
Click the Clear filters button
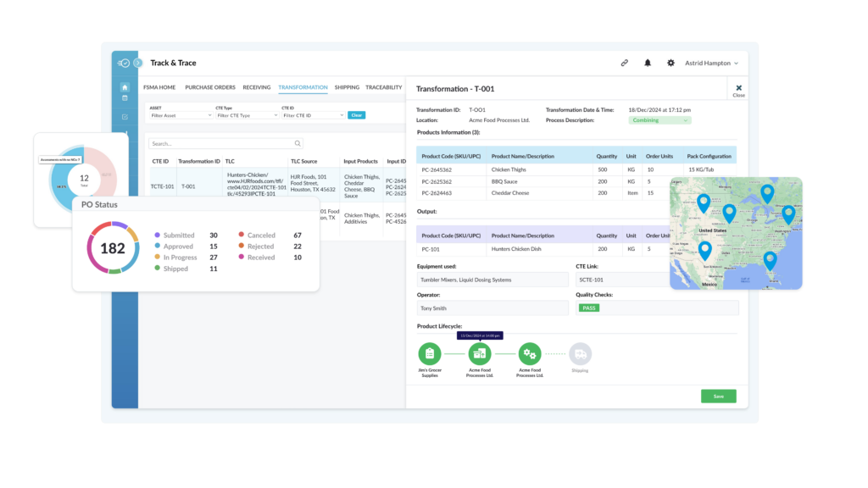click(356, 115)
